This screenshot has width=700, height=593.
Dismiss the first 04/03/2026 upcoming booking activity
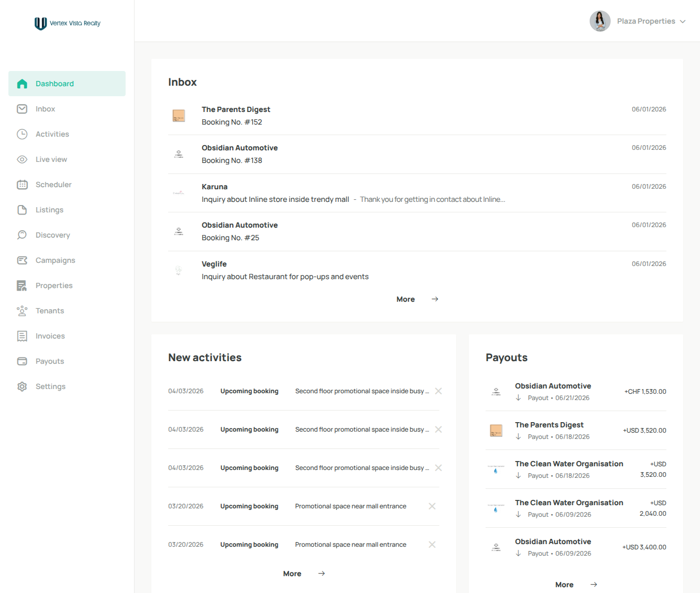[438, 391]
